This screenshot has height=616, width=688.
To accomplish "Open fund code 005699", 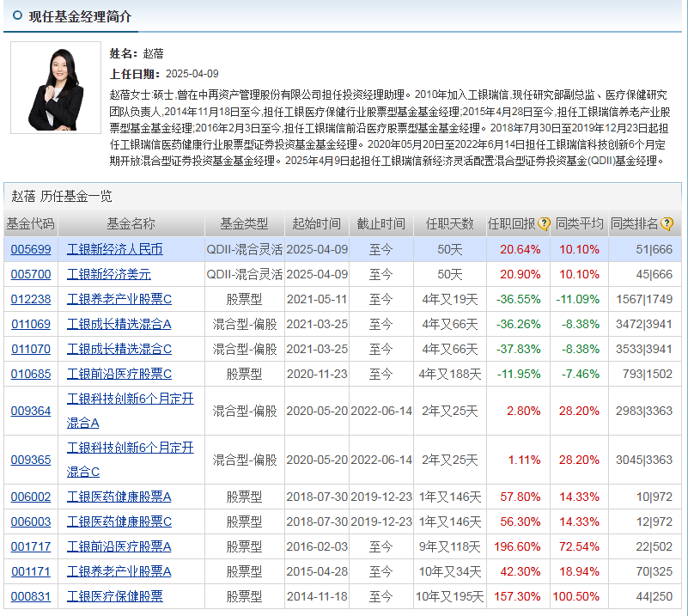I will coord(31,249).
